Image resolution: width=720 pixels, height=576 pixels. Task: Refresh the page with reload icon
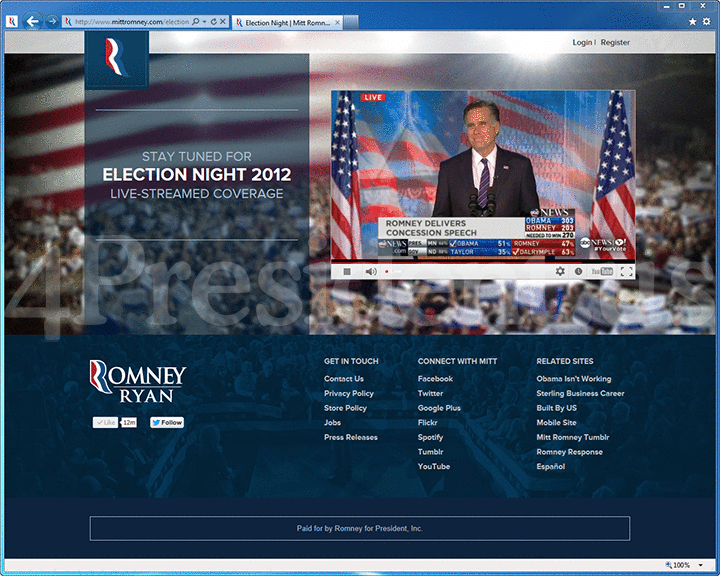click(214, 22)
